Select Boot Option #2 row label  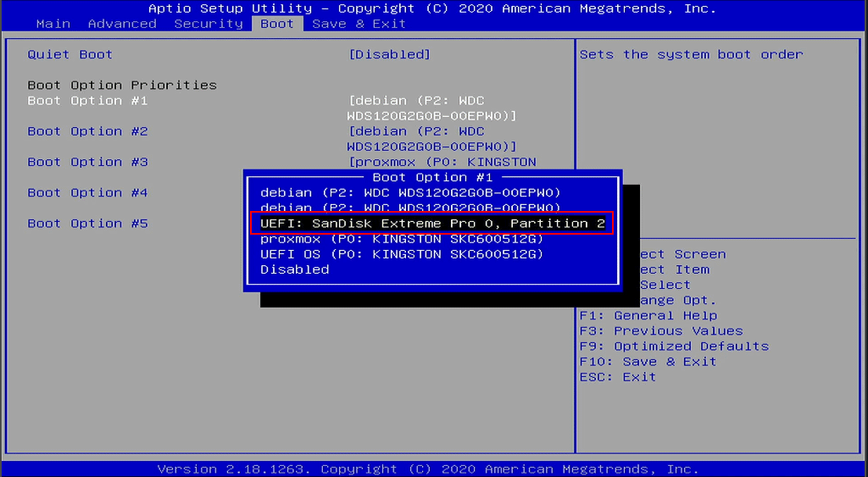coord(87,131)
